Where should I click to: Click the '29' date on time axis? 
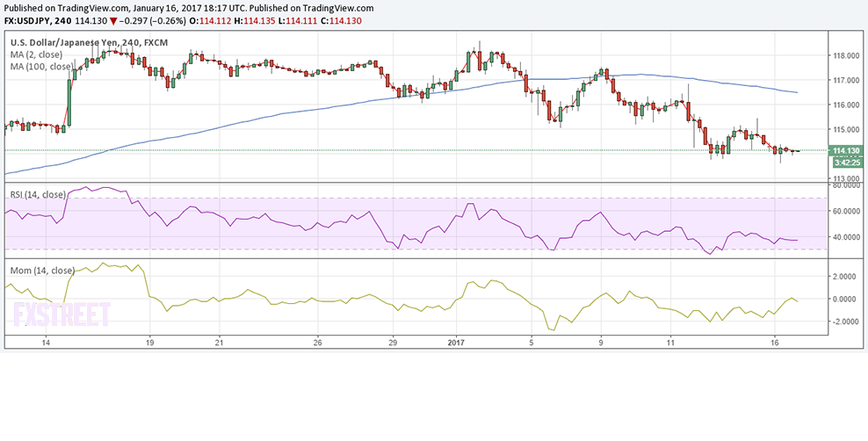point(393,343)
